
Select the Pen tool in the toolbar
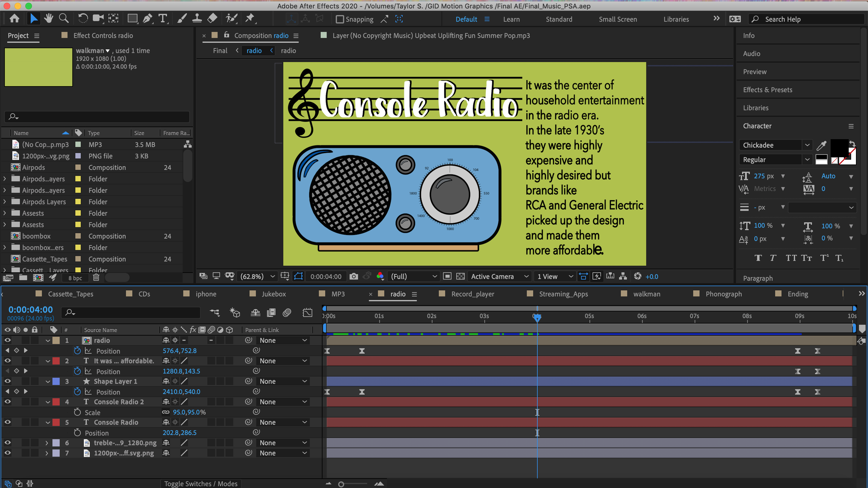(147, 18)
